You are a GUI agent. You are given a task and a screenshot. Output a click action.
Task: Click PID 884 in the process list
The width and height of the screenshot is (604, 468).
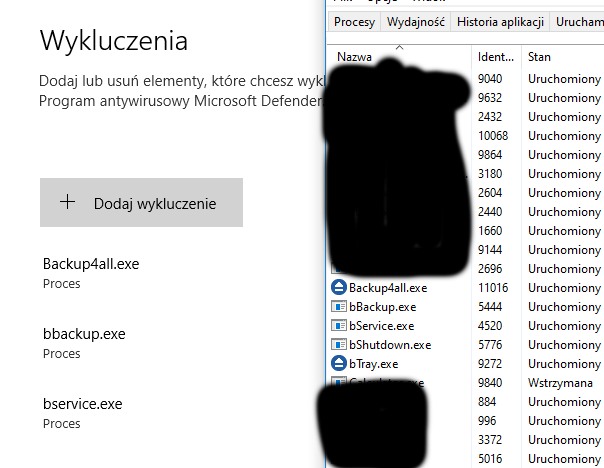click(x=487, y=402)
